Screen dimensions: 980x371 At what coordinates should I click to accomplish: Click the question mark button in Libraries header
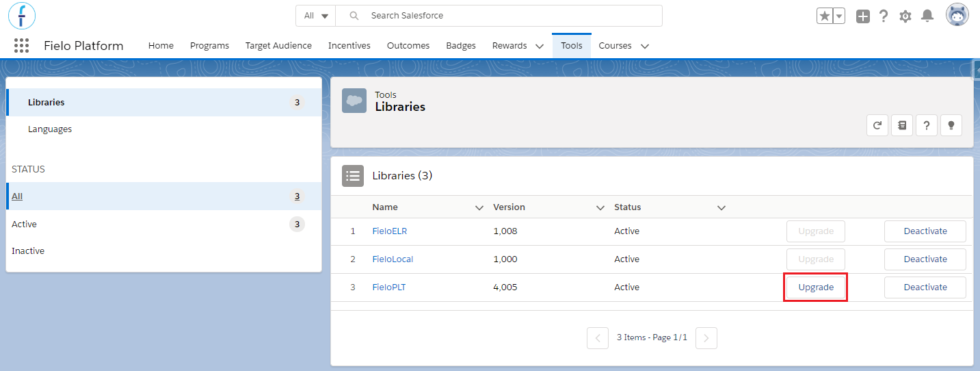[x=927, y=125]
